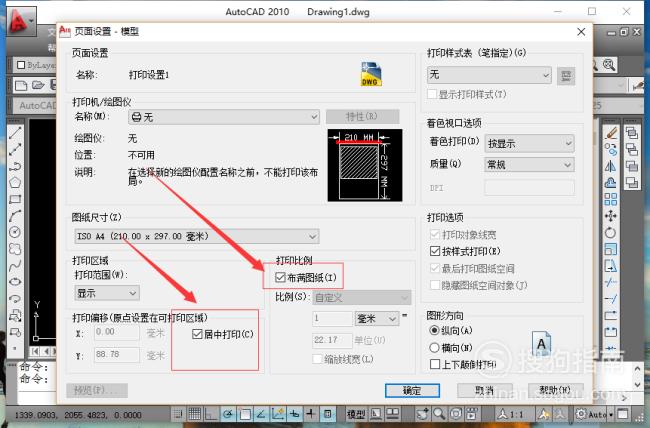
Task: Select the Rotate tool in modify toolbar
Action: [x=611, y=232]
